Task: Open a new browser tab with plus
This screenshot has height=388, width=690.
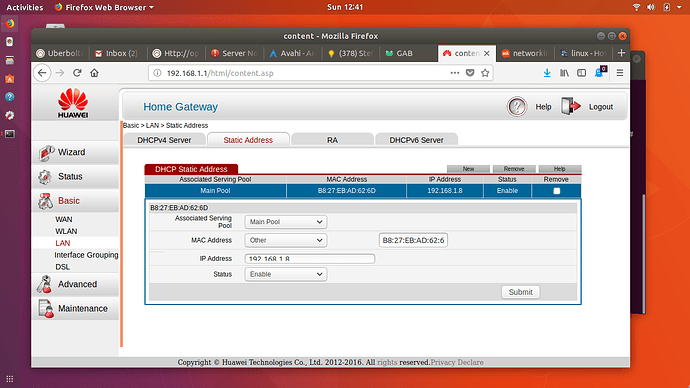Action: pos(621,53)
